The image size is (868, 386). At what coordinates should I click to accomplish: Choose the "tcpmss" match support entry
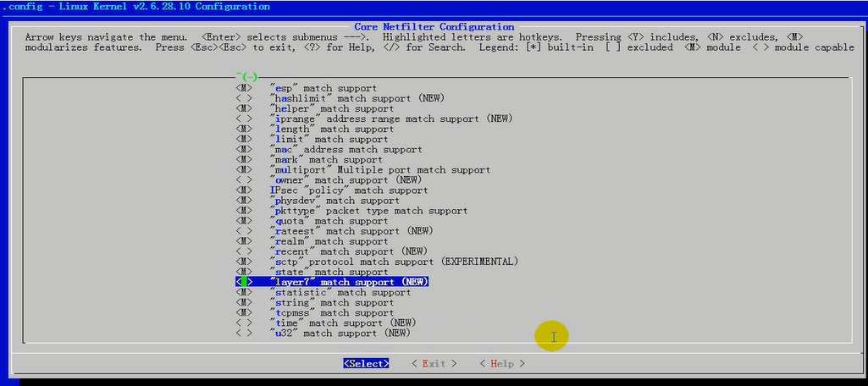tap(332, 313)
